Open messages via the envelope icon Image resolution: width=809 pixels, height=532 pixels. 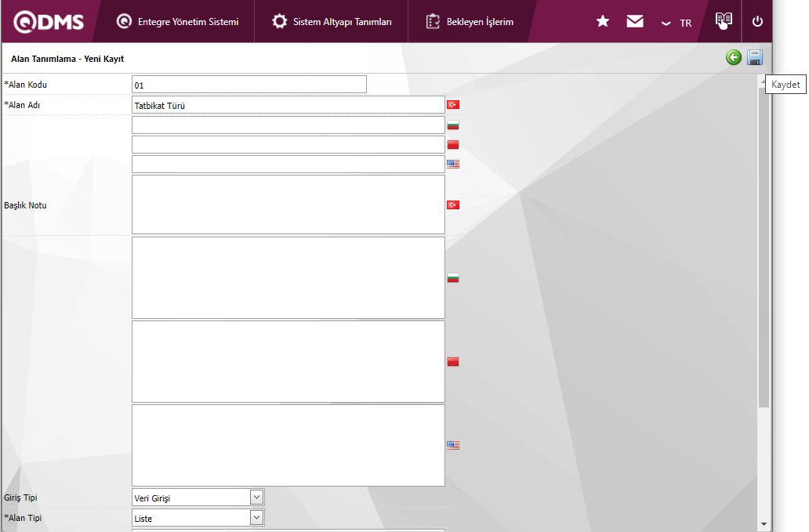634,22
